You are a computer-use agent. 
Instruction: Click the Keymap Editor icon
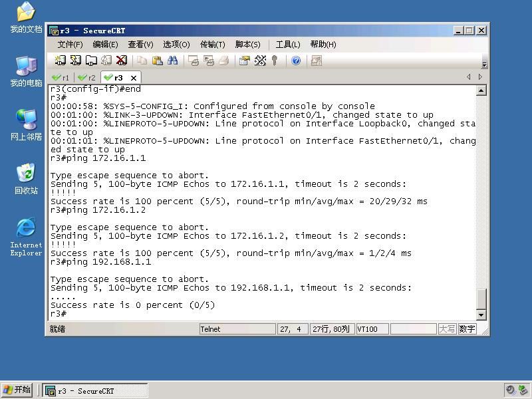(x=260, y=61)
